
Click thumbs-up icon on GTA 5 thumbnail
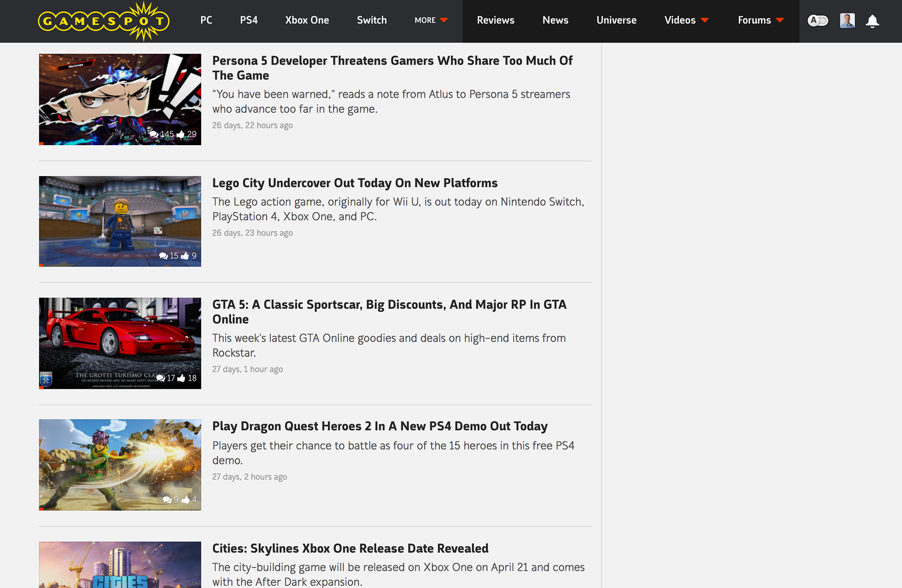pyautogui.click(x=181, y=378)
